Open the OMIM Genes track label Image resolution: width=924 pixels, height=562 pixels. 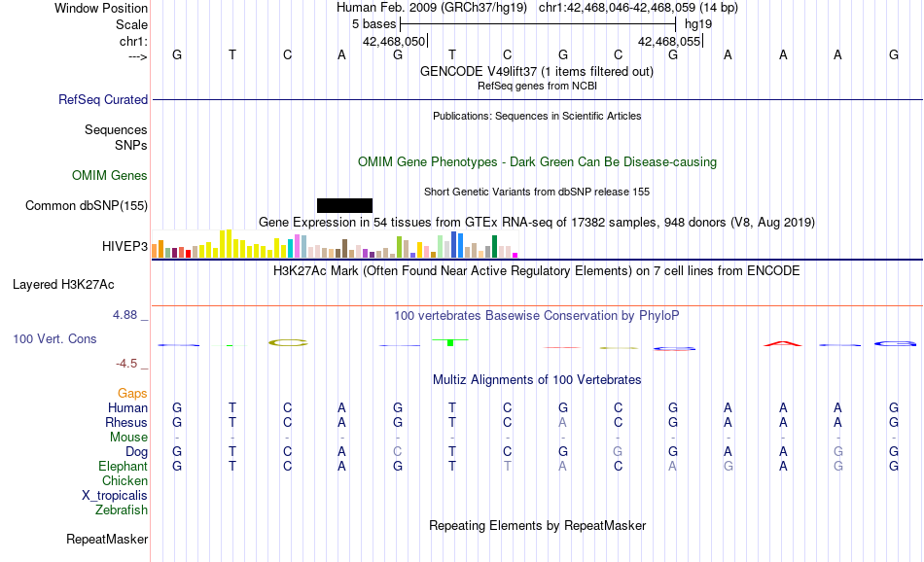click(110, 176)
